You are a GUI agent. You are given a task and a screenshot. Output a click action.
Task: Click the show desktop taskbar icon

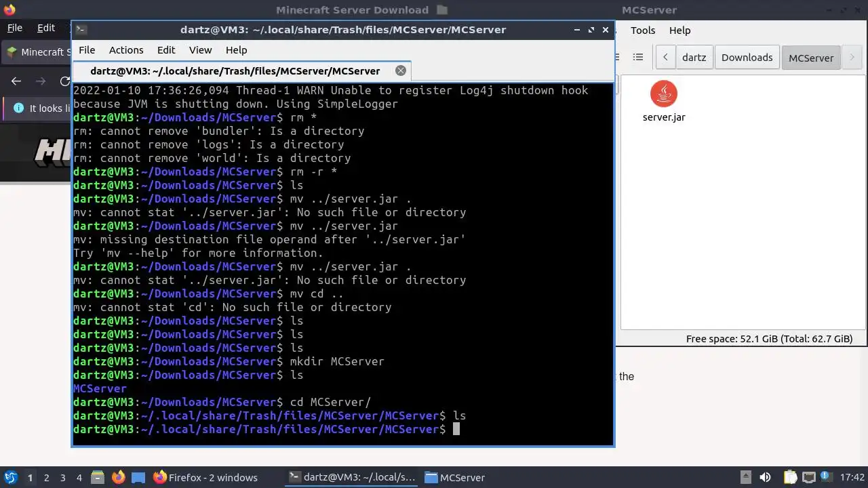pos(138,477)
